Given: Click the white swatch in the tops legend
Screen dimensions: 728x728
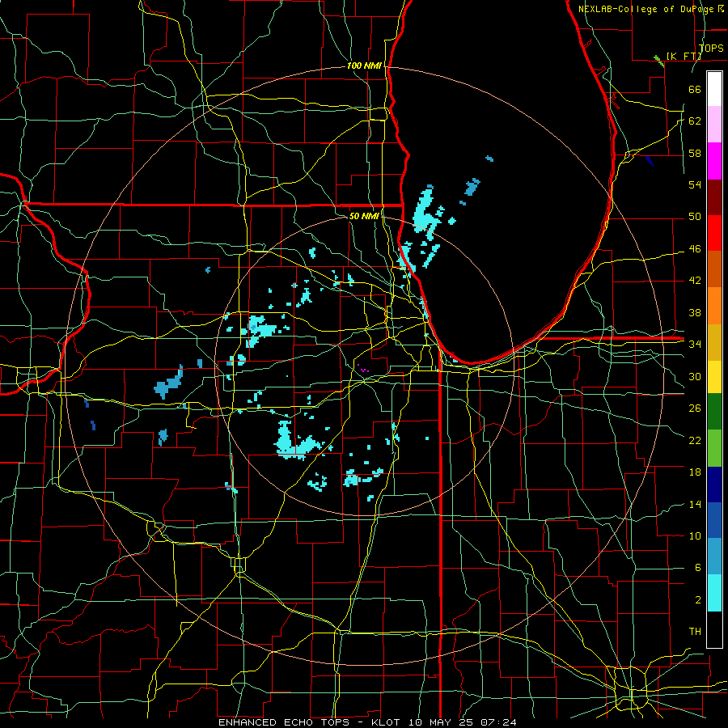Looking at the screenshot, I should 714,89.
